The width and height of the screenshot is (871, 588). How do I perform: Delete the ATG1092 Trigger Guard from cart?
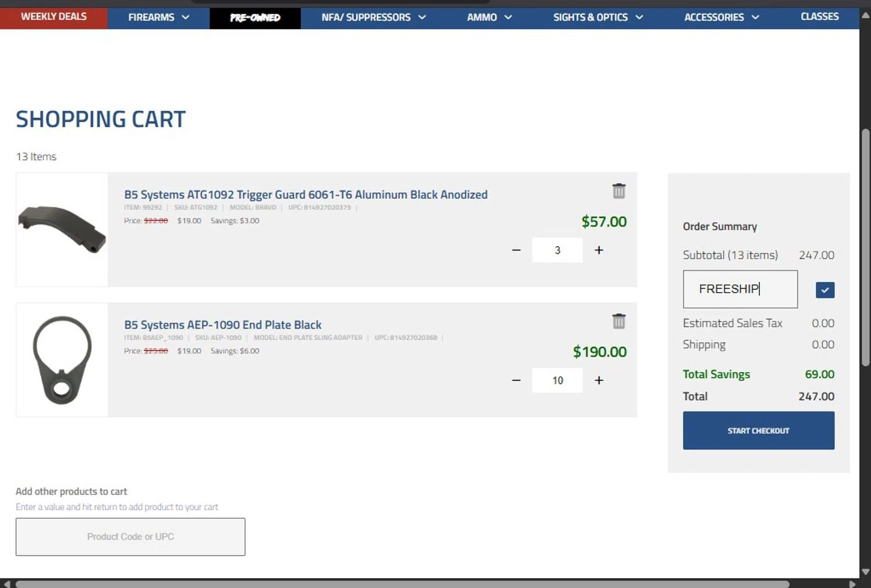click(619, 191)
